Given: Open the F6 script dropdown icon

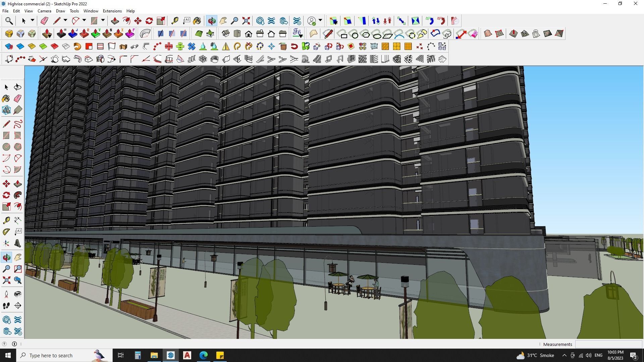Looking at the screenshot, I should (298, 34).
